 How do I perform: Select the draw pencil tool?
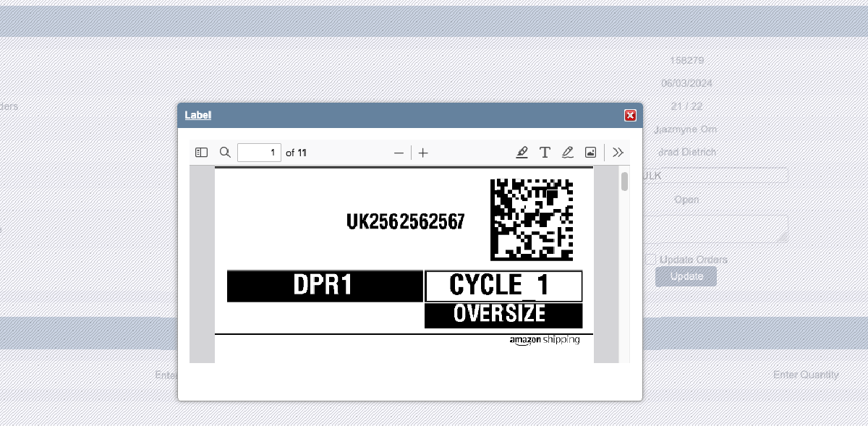pyautogui.click(x=568, y=153)
